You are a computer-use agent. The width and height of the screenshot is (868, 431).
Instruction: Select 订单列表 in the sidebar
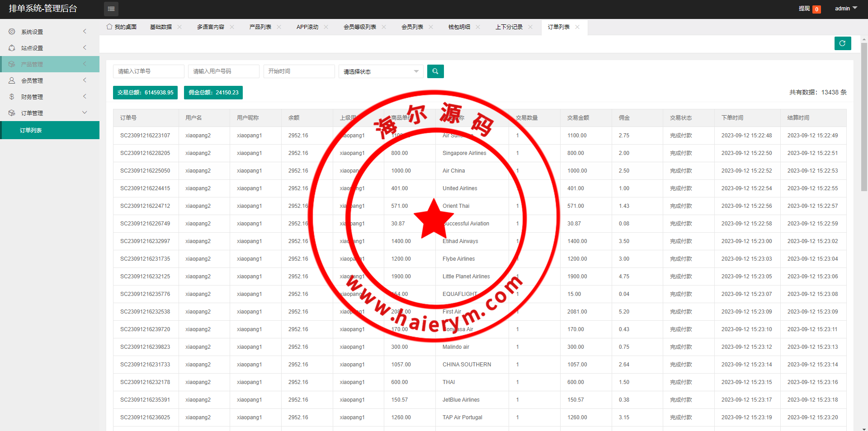click(31, 130)
